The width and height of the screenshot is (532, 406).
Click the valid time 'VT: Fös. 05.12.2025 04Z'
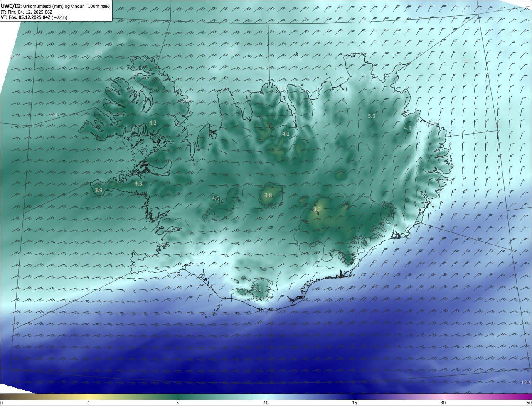coord(26,18)
